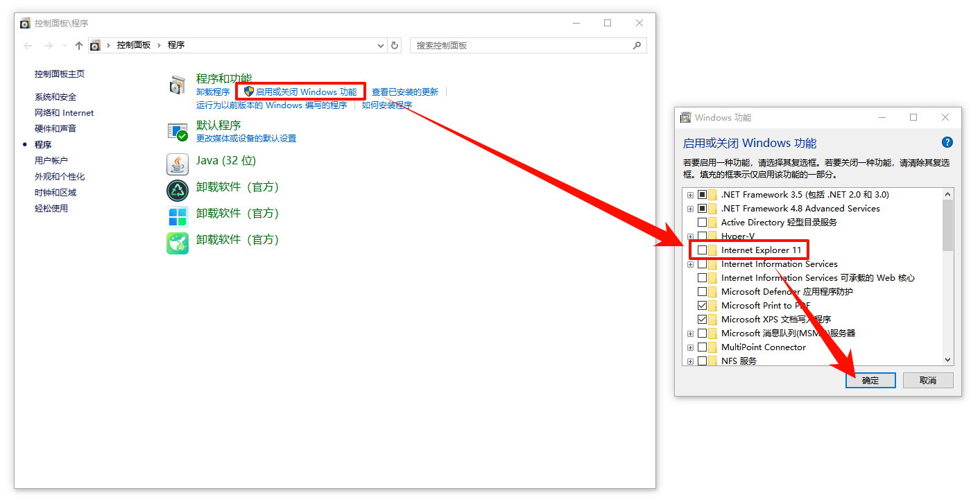This screenshot has width=980, height=502.
Task: Click the feature list scrollbar down arrow
Action: point(948,360)
